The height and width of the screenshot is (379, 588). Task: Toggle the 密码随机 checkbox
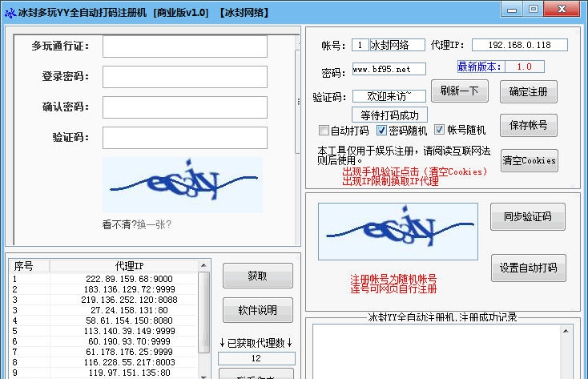click(381, 131)
